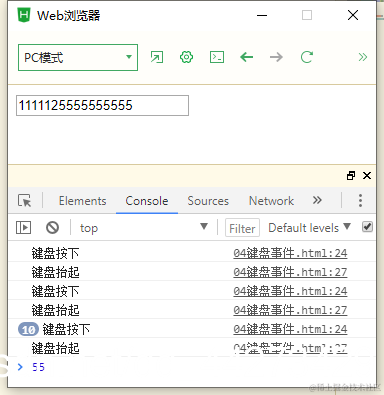Clear the console output

click(52, 228)
